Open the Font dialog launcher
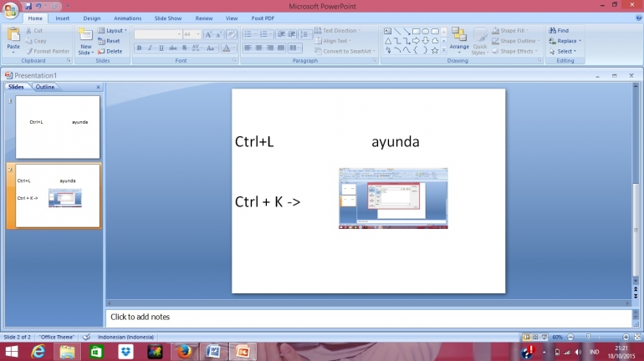This screenshot has height=361, width=644. [x=234, y=61]
